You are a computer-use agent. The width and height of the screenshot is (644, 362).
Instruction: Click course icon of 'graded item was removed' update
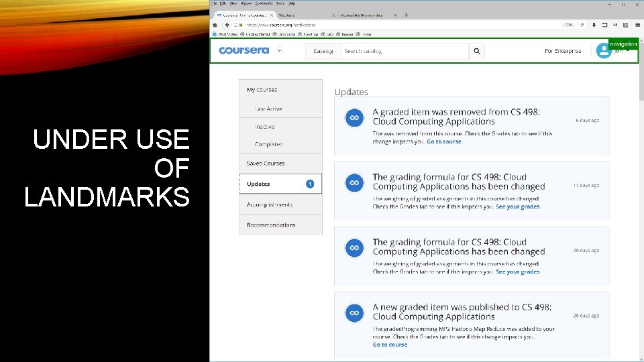(354, 118)
